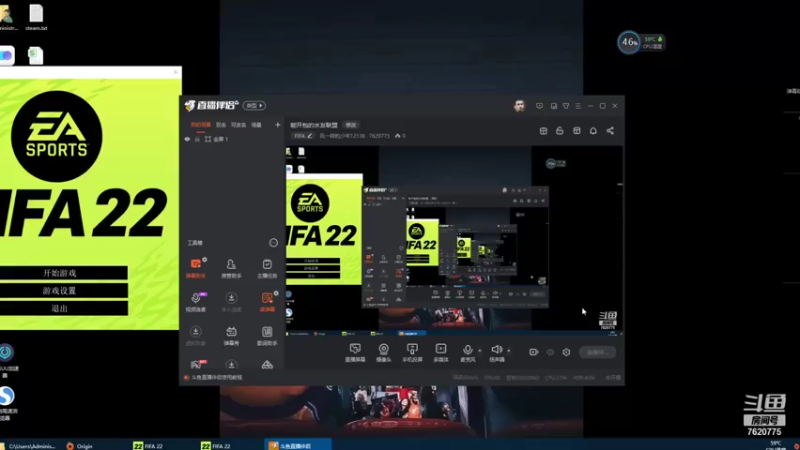Click the mode pill next to the 直播伴侣 logo
Viewport: 800px width, 450px height.
pyautogui.click(x=254, y=106)
